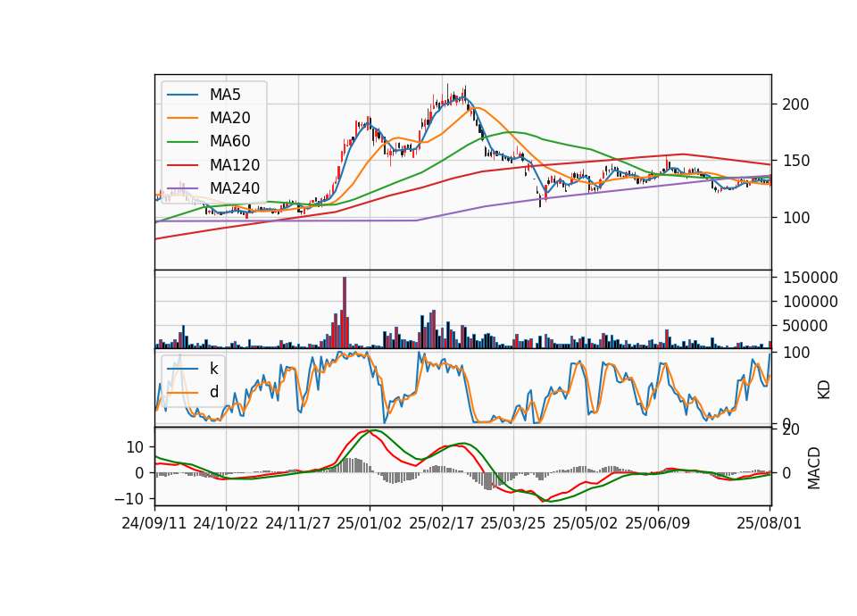Click the MA120 legend label
The width and height of the screenshot is (857, 616).
pyautogui.click(x=235, y=164)
